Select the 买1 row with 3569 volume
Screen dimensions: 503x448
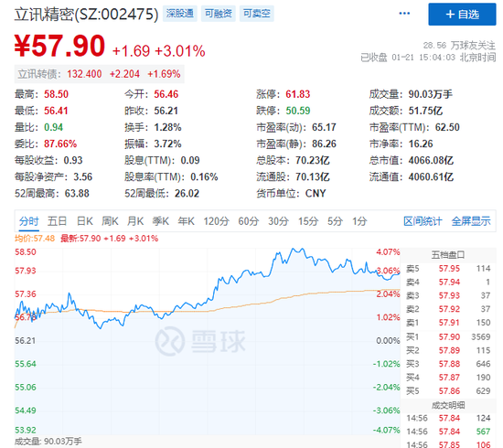[448, 337]
